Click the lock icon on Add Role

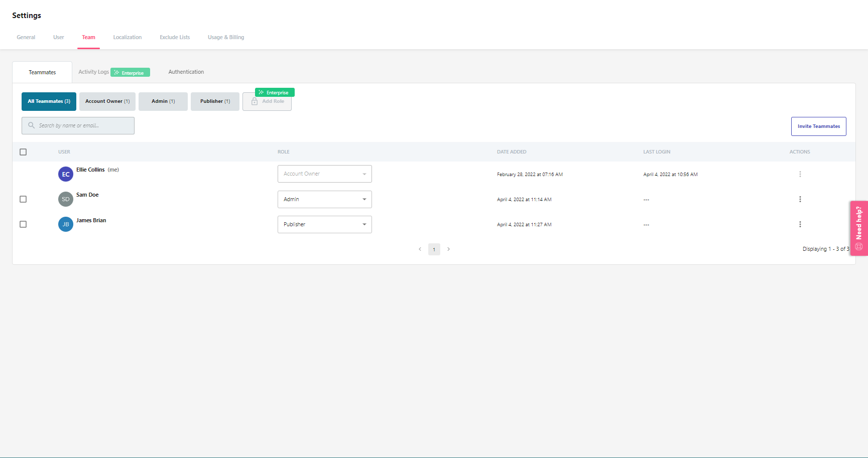[x=256, y=101]
